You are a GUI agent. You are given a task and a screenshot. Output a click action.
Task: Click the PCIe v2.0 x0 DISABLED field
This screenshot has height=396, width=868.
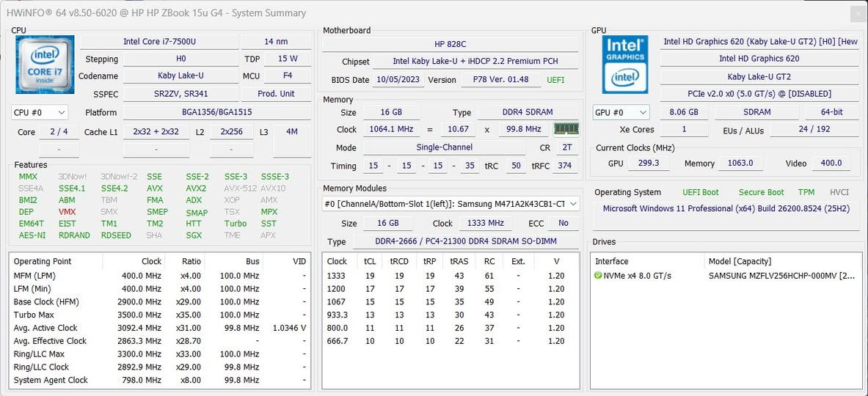tap(759, 94)
